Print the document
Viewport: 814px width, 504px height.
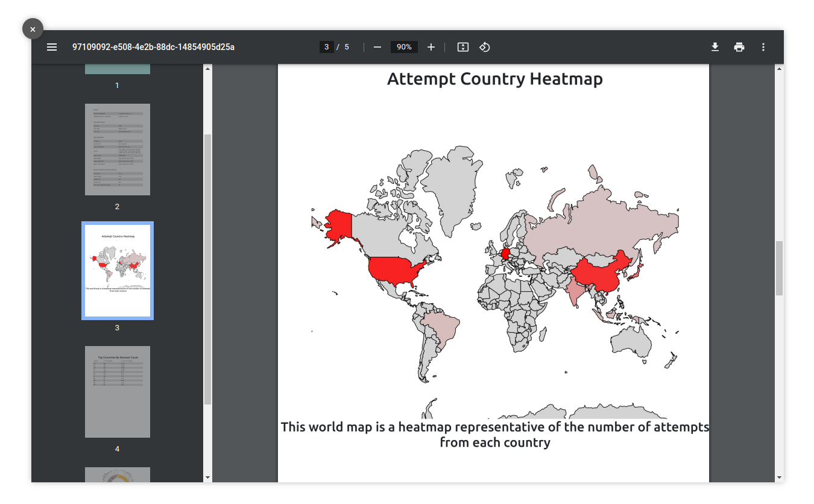point(739,47)
